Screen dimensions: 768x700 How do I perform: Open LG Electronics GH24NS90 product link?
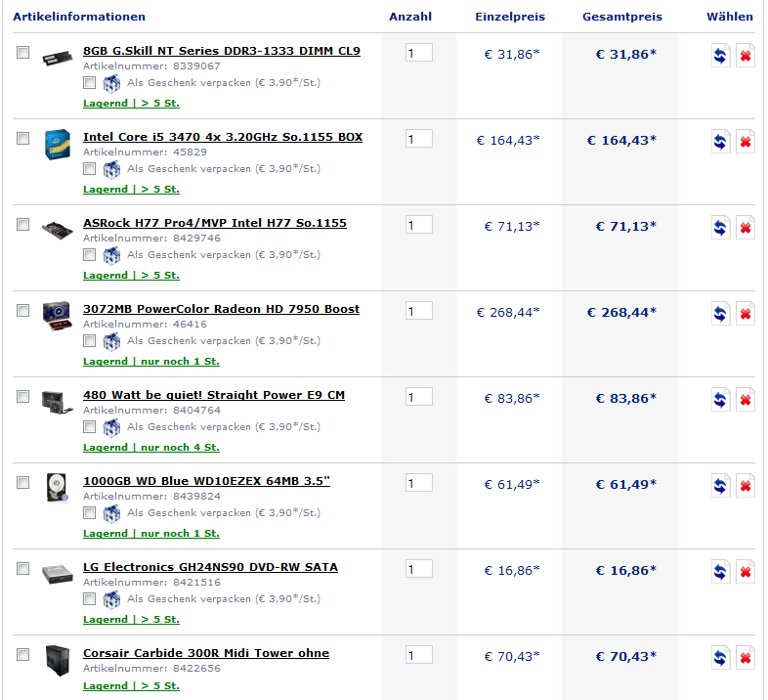click(x=211, y=567)
